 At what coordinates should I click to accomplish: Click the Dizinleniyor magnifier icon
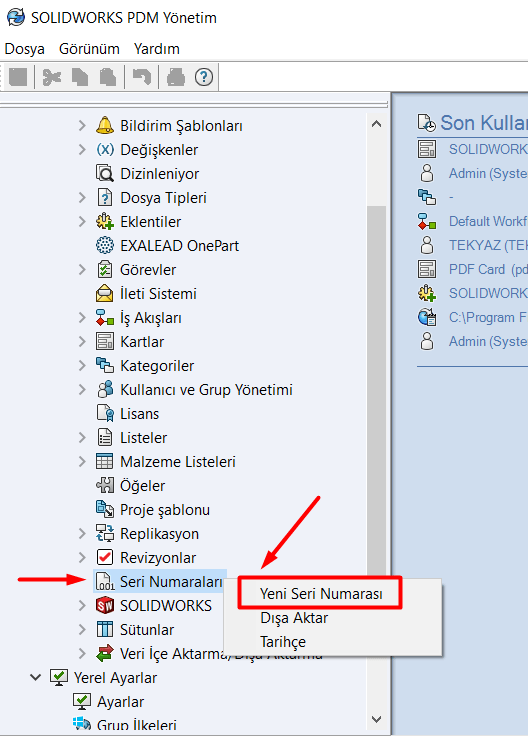click(105, 173)
